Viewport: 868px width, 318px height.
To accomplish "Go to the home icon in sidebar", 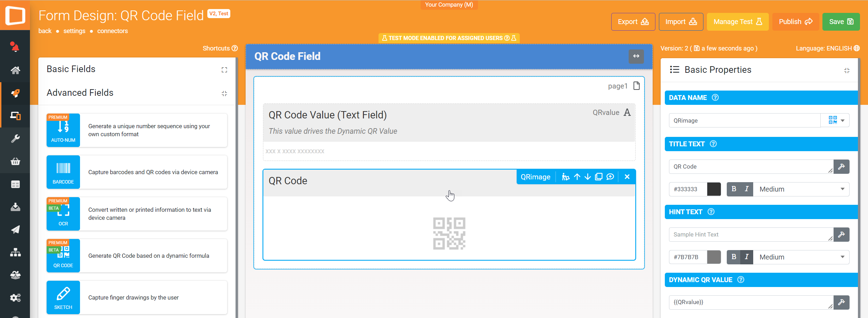I will tap(15, 70).
